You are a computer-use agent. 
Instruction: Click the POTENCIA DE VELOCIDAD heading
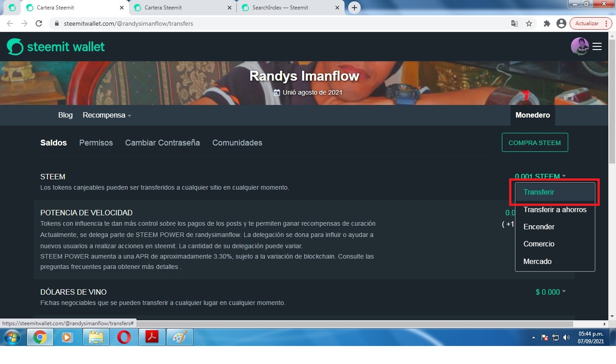pyautogui.click(x=86, y=213)
